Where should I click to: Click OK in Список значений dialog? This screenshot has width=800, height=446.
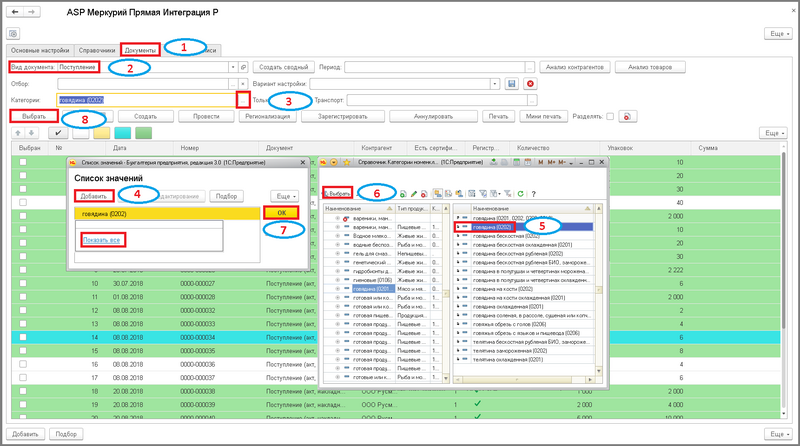(281, 213)
